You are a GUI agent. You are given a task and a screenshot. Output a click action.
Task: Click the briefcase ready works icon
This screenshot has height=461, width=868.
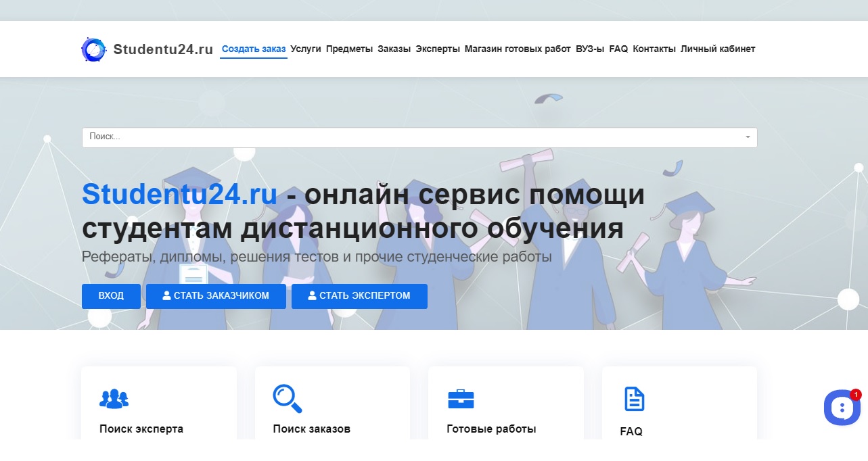point(461,399)
